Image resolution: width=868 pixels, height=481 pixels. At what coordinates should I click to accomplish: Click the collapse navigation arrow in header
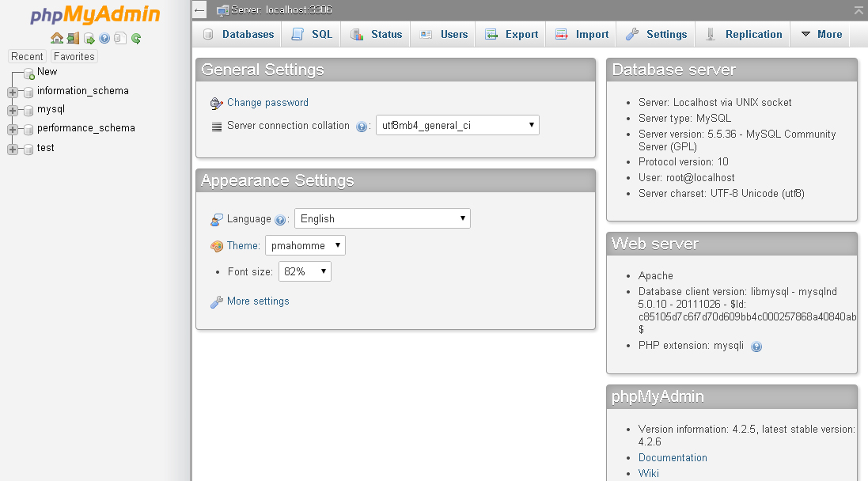200,10
